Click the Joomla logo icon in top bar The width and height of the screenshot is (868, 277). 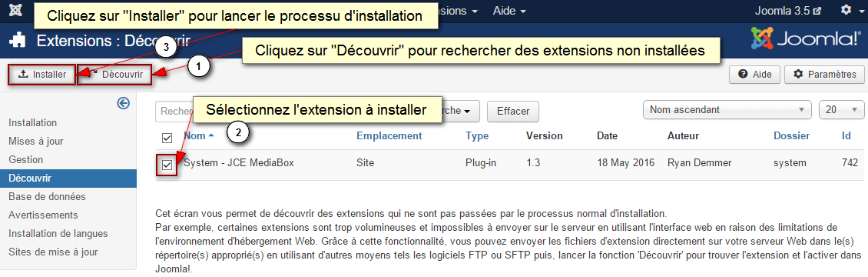point(17,11)
